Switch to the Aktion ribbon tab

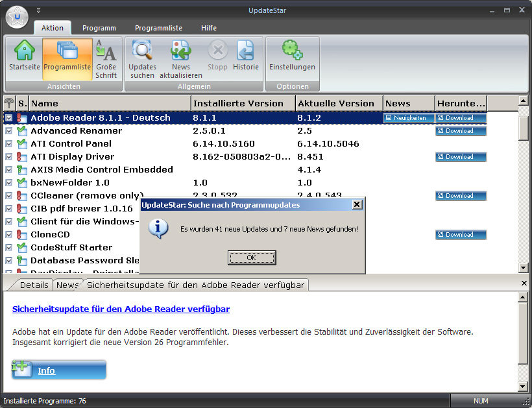tap(53, 28)
